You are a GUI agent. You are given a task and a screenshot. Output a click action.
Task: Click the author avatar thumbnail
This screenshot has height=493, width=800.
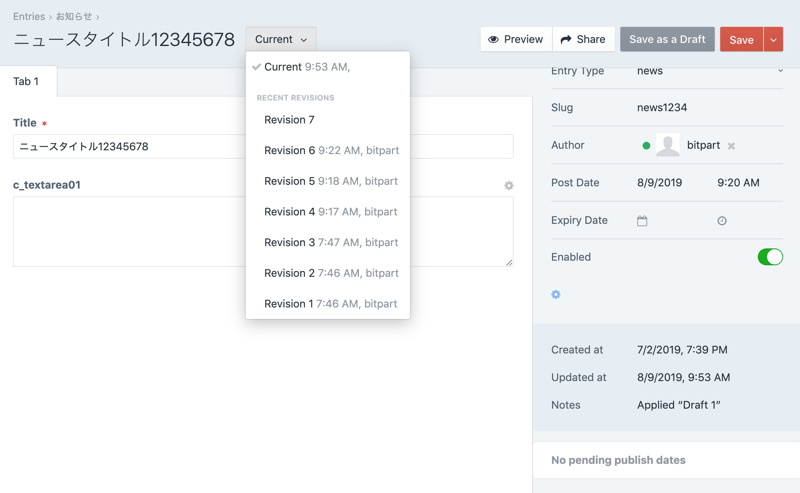pos(668,146)
